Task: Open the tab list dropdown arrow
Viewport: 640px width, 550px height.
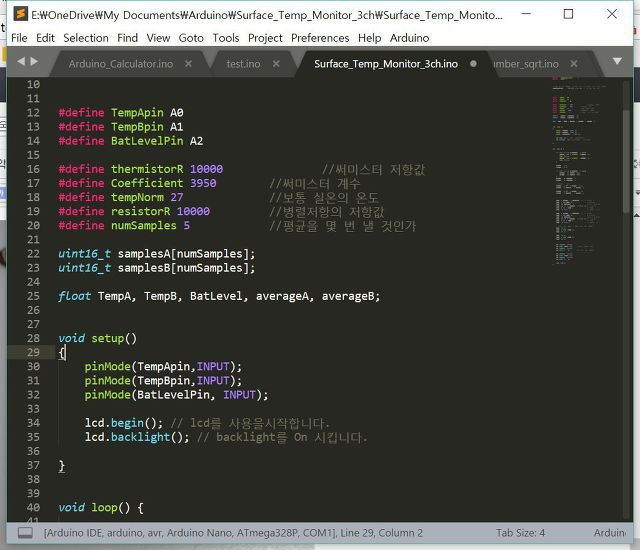Action: (617, 61)
